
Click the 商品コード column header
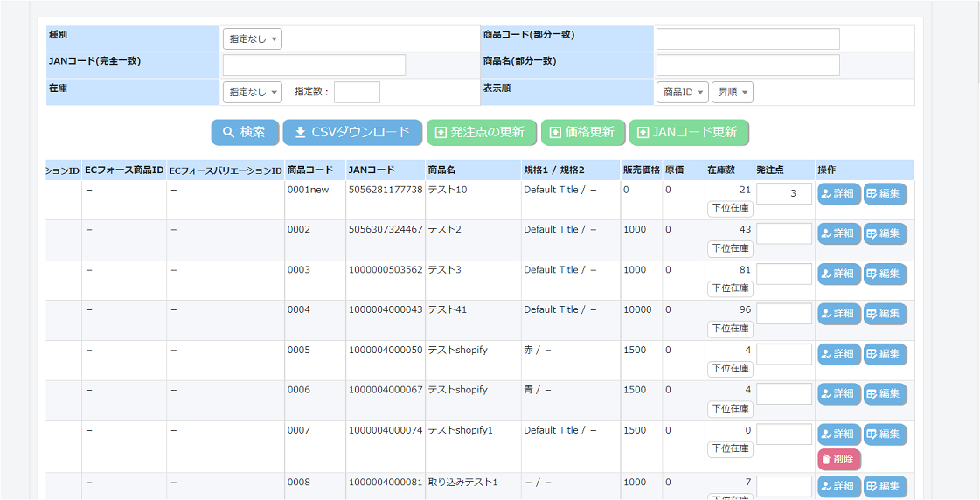pos(310,170)
